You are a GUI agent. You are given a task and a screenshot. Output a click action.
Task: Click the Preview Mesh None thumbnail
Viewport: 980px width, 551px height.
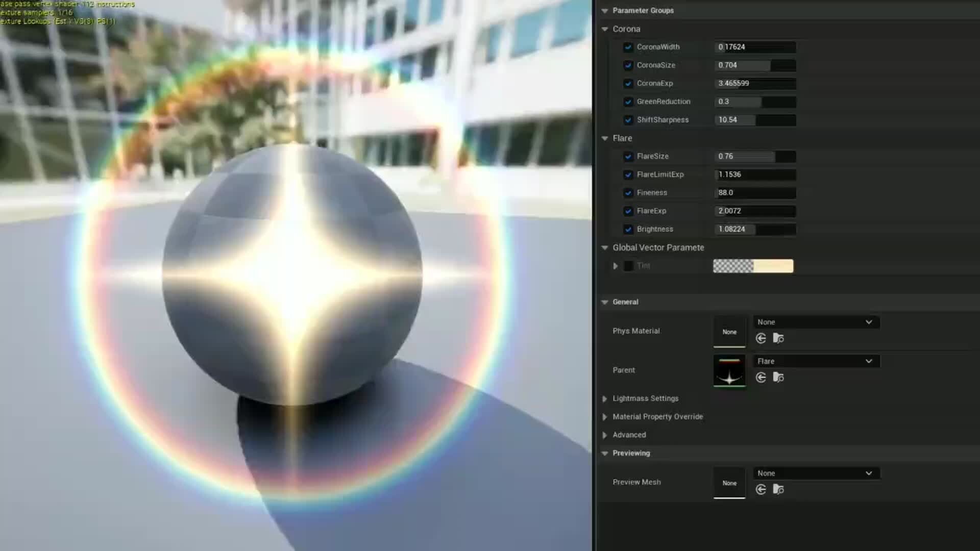point(729,483)
